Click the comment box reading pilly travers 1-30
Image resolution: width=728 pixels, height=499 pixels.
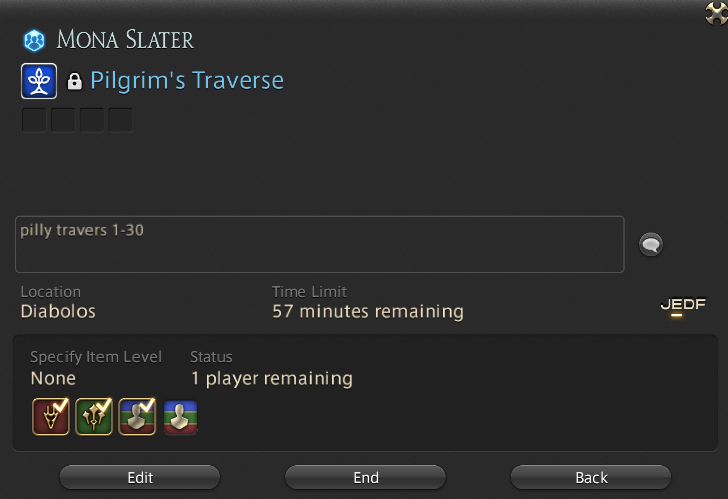pos(319,244)
